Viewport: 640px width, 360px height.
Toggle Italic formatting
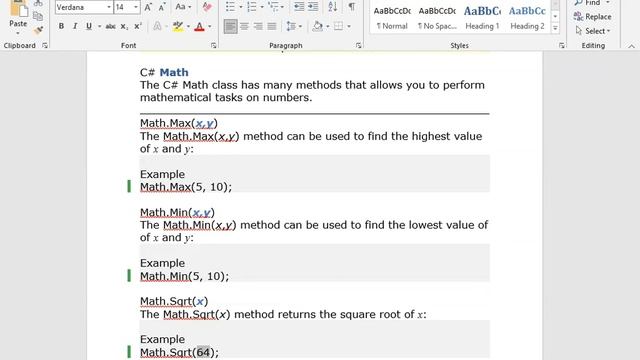click(x=75, y=26)
